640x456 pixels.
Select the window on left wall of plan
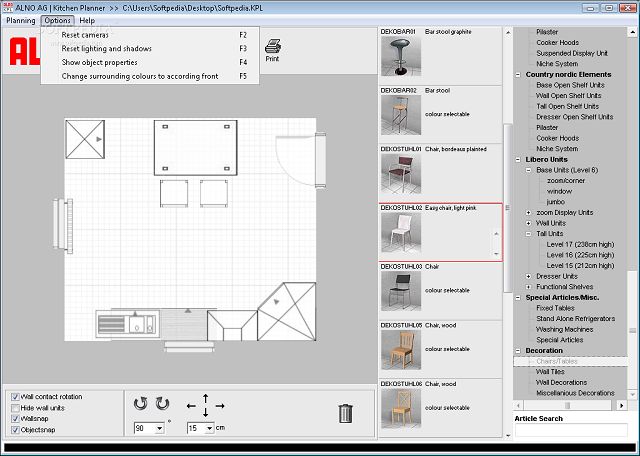tap(63, 226)
